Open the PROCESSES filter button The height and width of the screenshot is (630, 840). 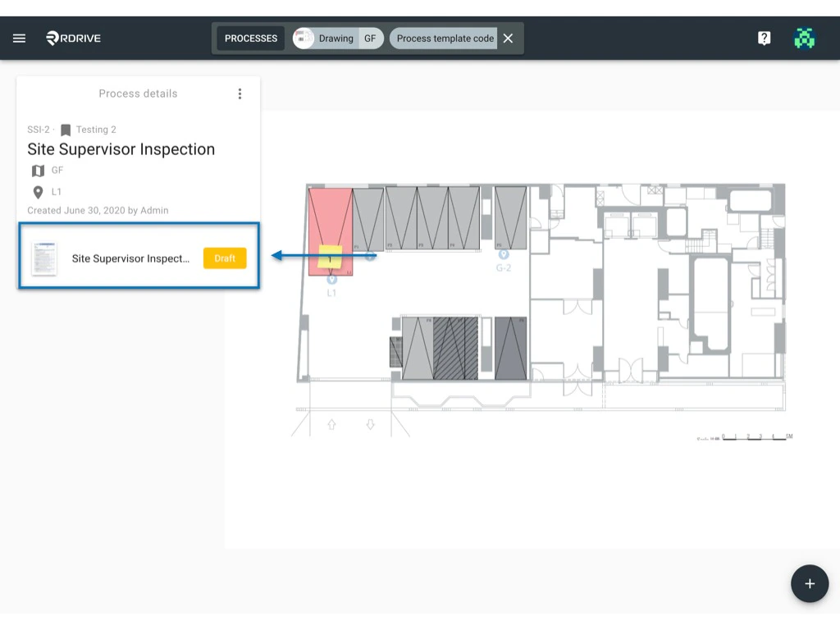[x=251, y=39]
